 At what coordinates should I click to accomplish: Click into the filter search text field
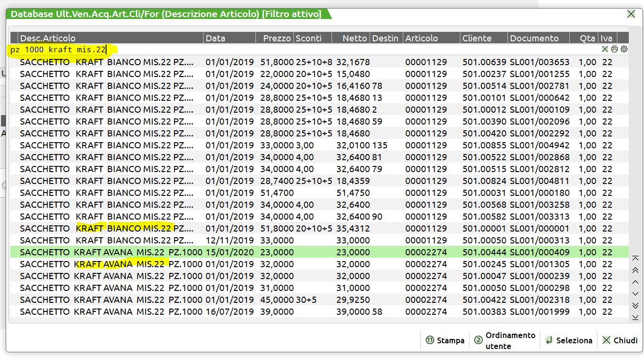304,49
